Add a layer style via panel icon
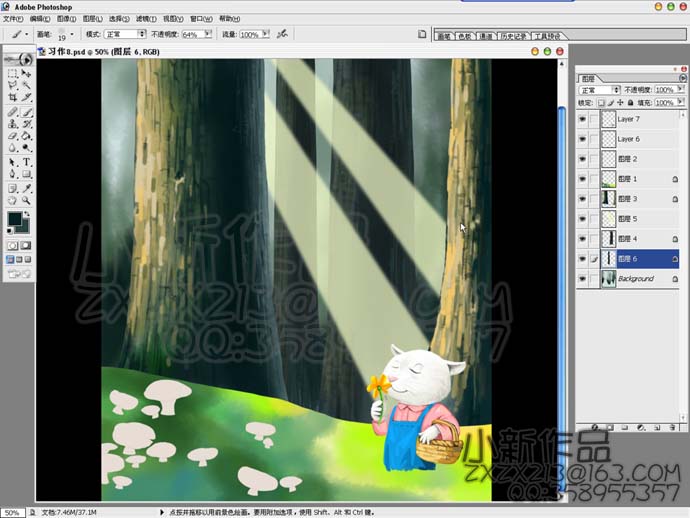690x518 pixels. tap(595, 427)
